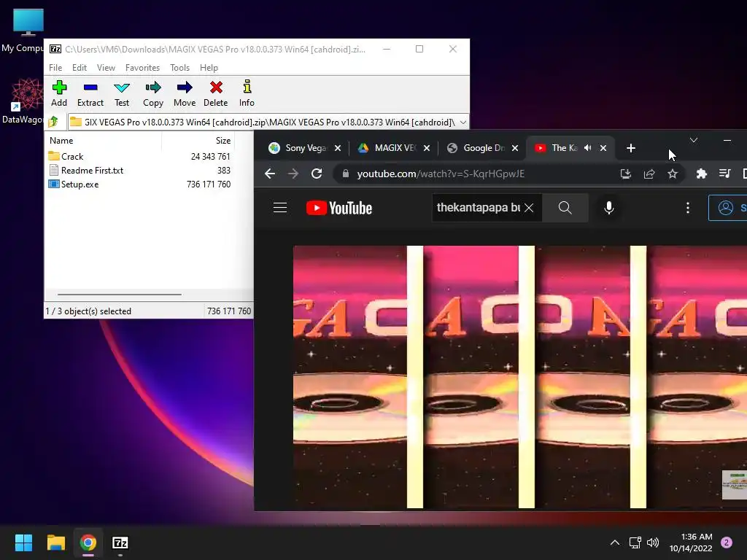Open the tab search chevron in Chrome
747x560 pixels.
click(694, 140)
